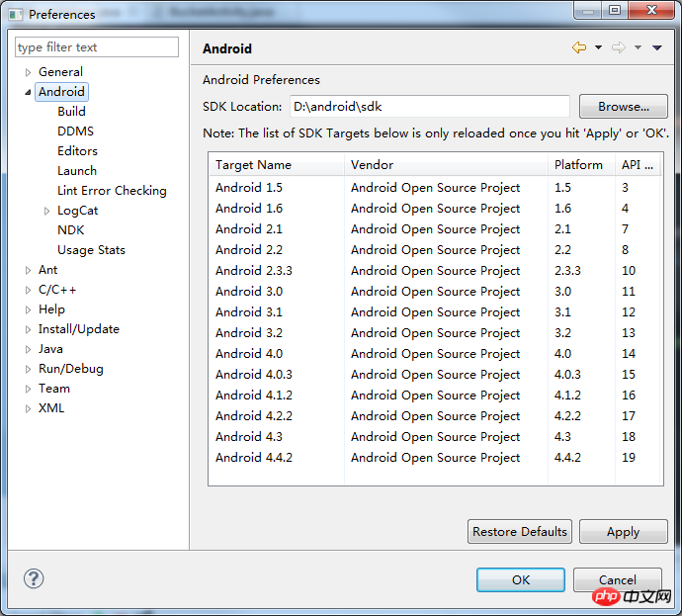The width and height of the screenshot is (682, 616).
Task: Open the Editors preference page
Action: point(77,151)
